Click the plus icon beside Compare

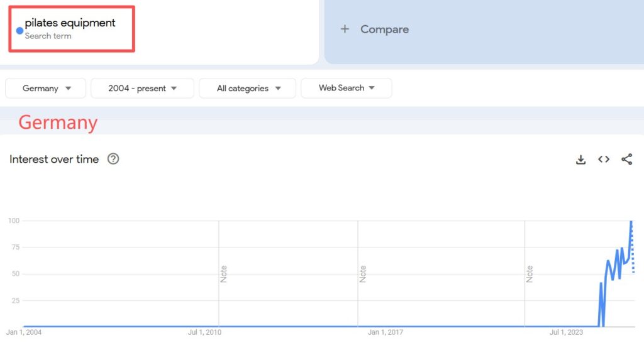345,30
